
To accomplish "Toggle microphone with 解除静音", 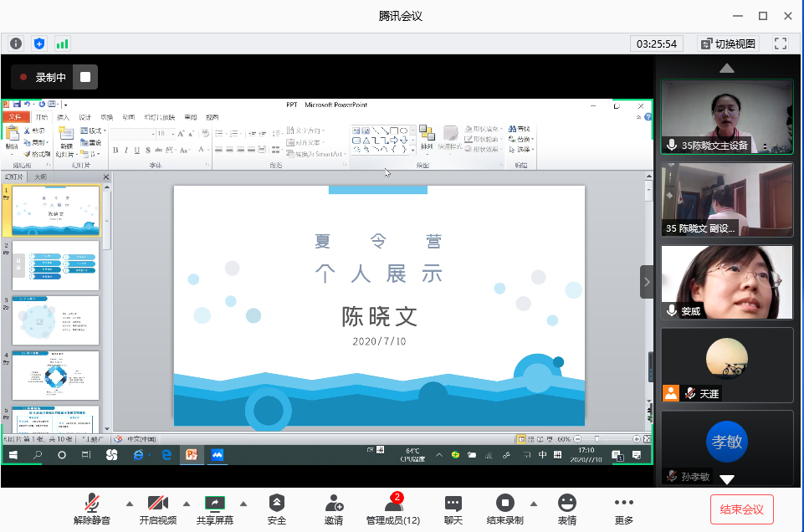I will [93, 509].
